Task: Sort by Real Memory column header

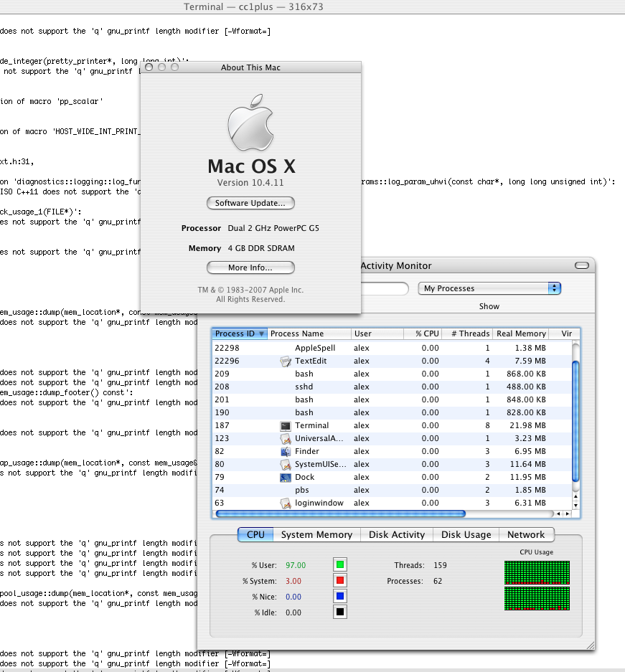Action: click(520, 333)
